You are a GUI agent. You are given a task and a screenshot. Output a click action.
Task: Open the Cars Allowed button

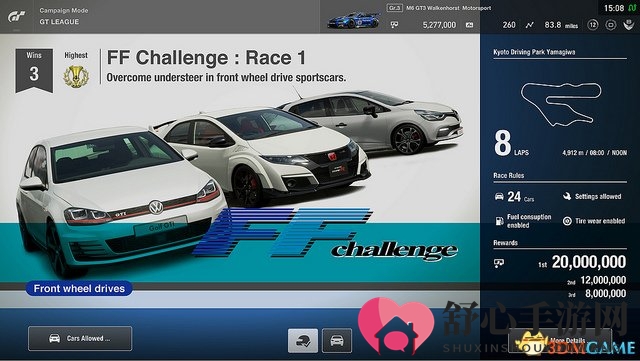[x=80, y=339]
